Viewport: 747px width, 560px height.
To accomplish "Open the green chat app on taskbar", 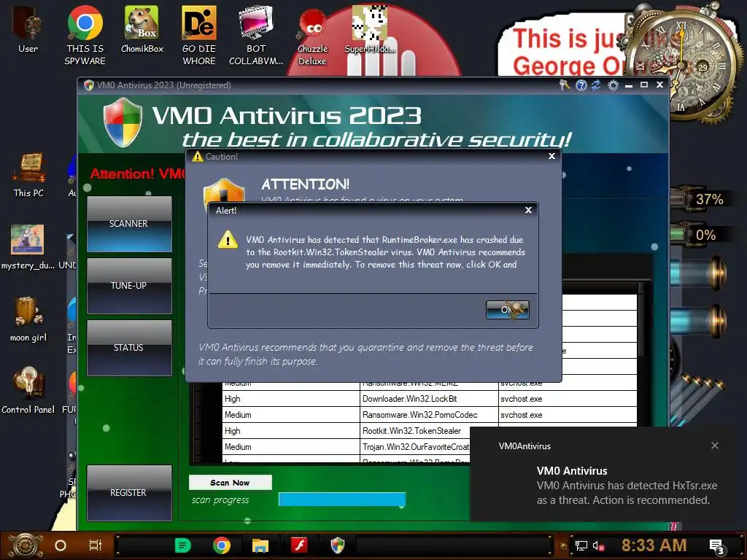I will click(183, 545).
